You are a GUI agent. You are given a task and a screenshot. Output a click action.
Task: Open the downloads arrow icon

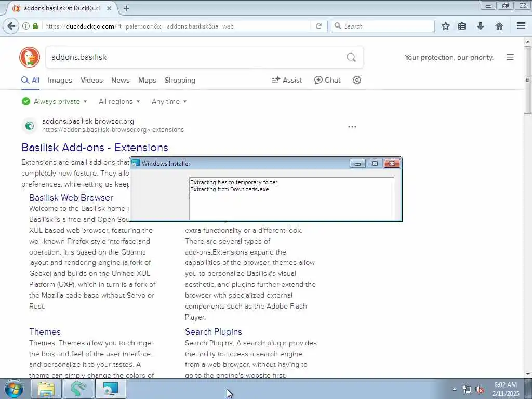pos(481,26)
